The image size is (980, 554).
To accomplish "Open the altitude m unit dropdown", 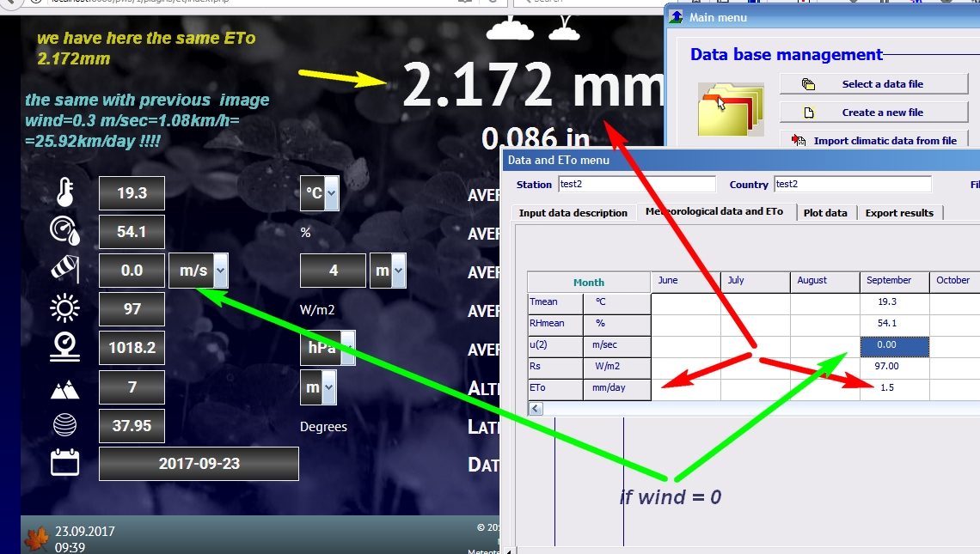I will [328, 387].
